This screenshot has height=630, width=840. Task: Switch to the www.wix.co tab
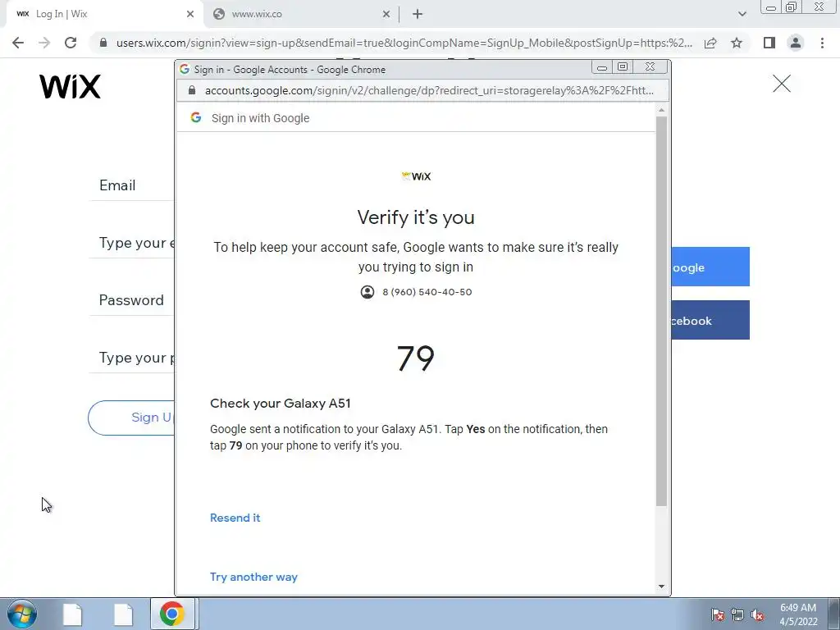pos(302,15)
